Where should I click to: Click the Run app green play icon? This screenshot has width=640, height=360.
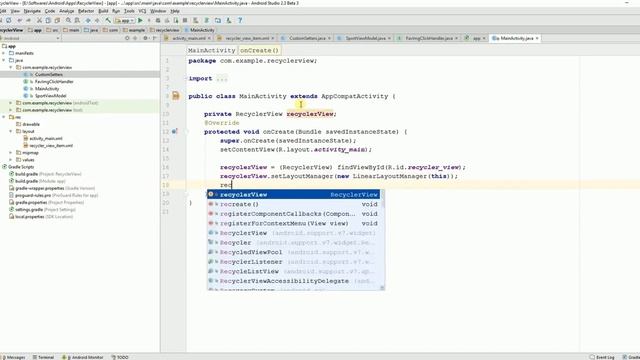[140, 20]
